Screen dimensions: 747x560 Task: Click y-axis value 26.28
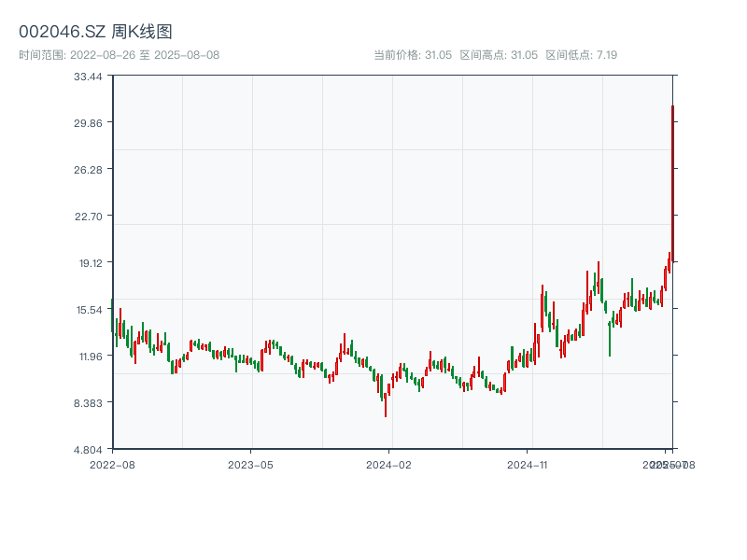coord(88,170)
